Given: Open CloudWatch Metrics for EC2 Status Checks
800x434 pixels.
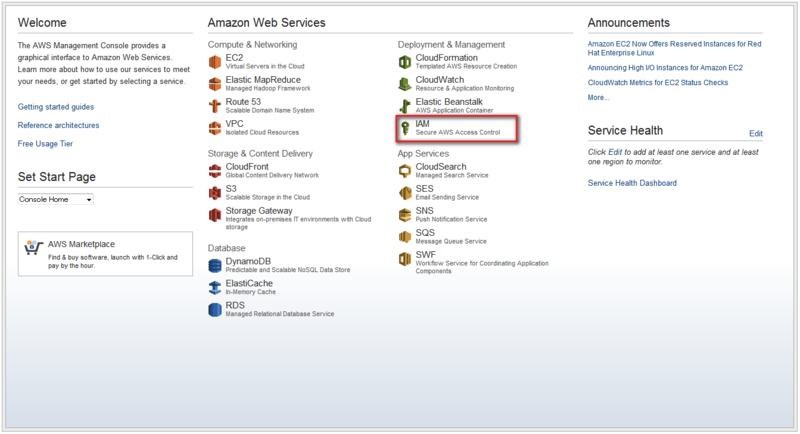Looking at the screenshot, I should coord(658,82).
